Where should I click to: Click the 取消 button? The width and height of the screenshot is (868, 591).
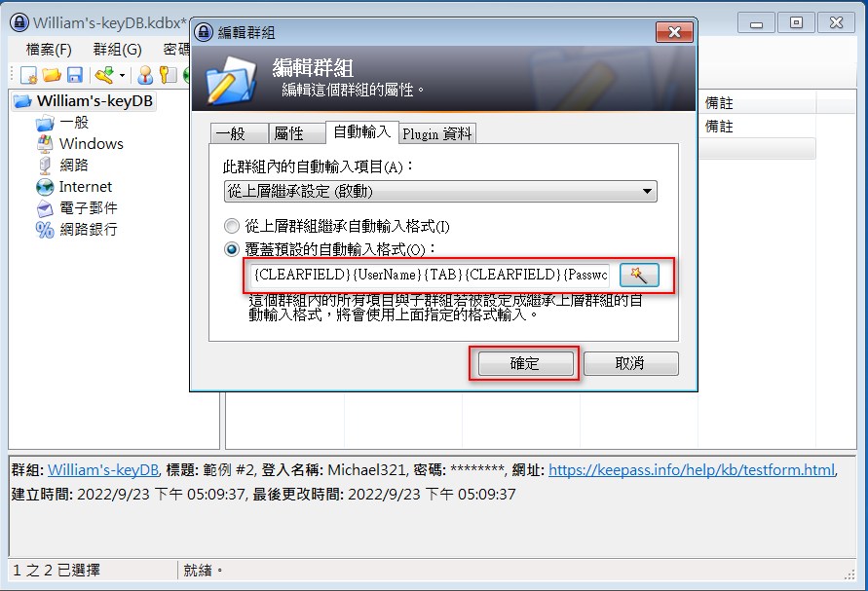tap(630, 363)
